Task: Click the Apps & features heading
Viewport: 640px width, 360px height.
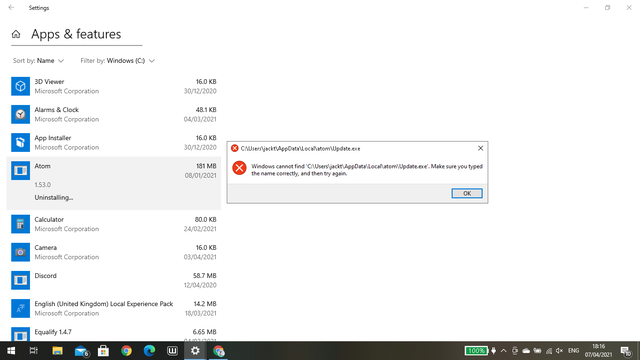Action: [76, 34]
